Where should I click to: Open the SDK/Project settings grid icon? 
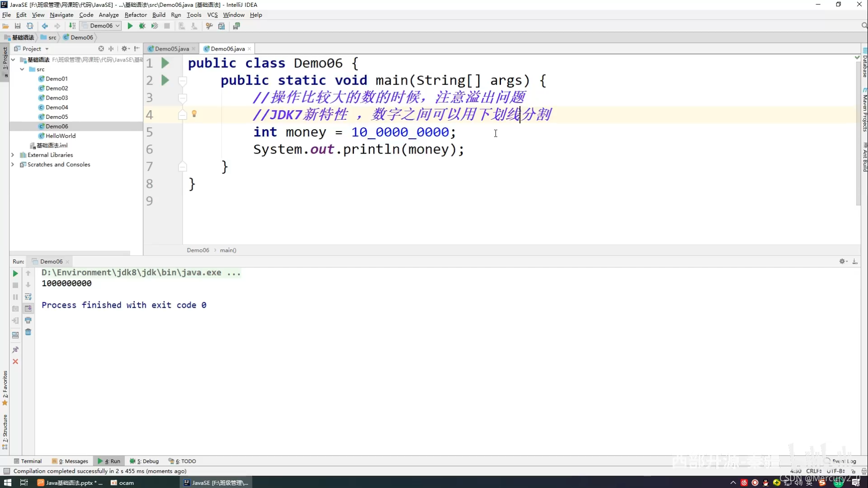click(x=222, y=26)
